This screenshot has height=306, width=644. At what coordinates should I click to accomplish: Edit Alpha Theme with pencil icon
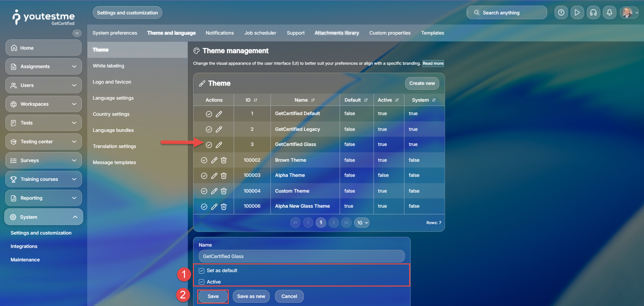(x=214, y=175)
